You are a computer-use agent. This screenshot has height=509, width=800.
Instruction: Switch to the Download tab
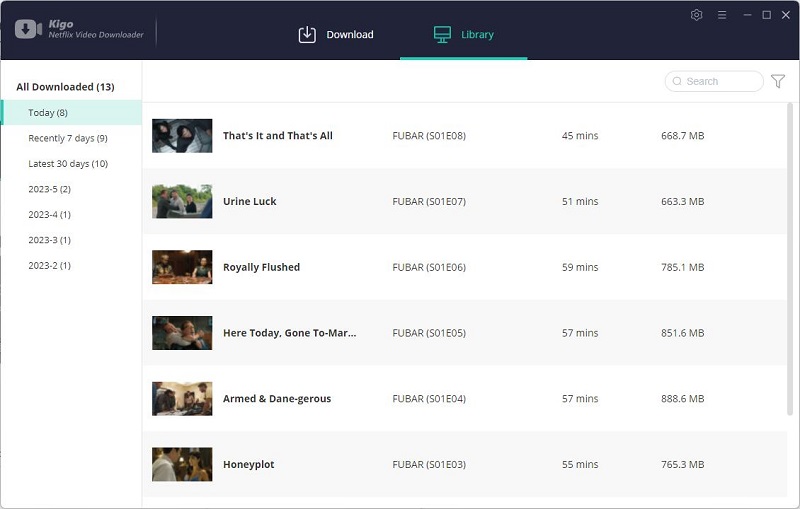coord(336,35)
